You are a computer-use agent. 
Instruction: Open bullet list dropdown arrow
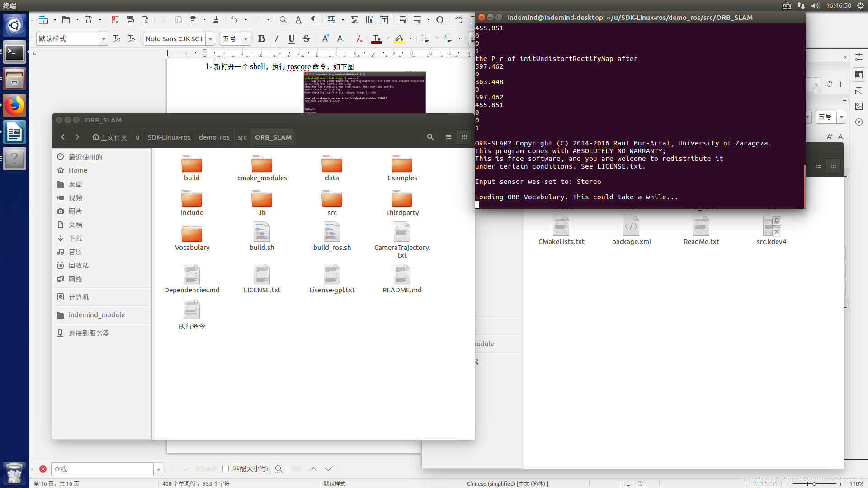coord(437,39)
